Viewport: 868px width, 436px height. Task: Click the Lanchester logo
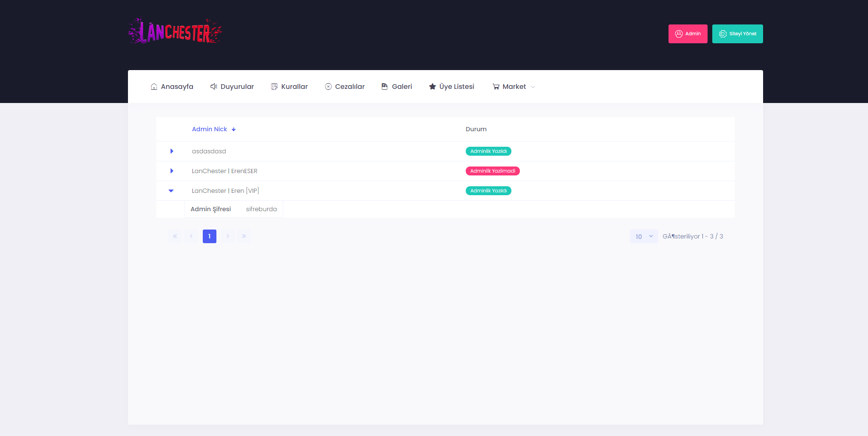coord(175,32)
